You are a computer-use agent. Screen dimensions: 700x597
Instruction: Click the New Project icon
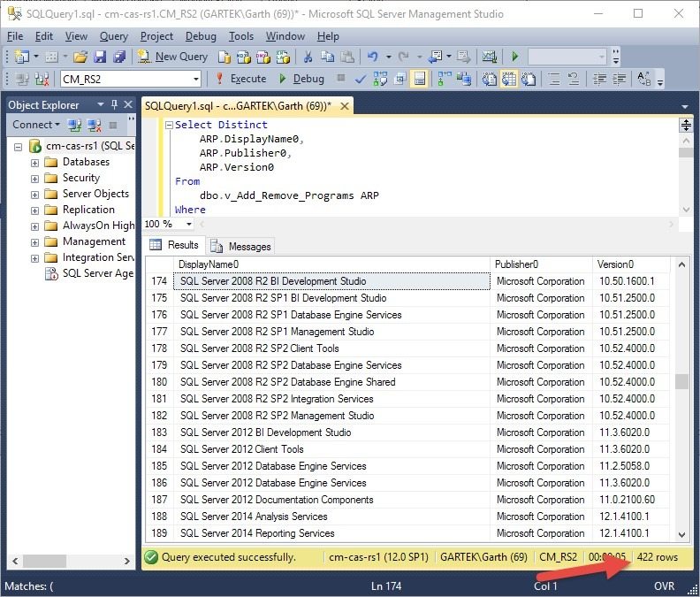[21, 57]
